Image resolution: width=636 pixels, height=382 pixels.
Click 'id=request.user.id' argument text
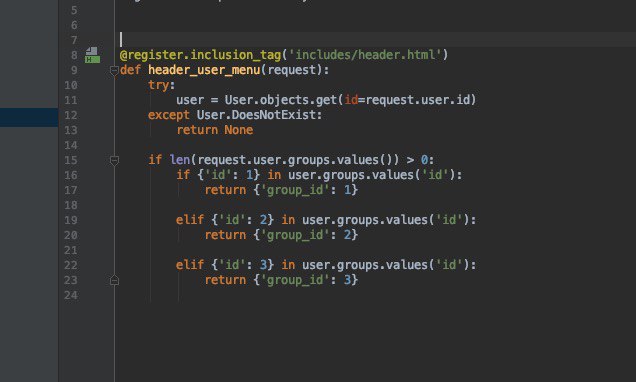pos(407,100)
